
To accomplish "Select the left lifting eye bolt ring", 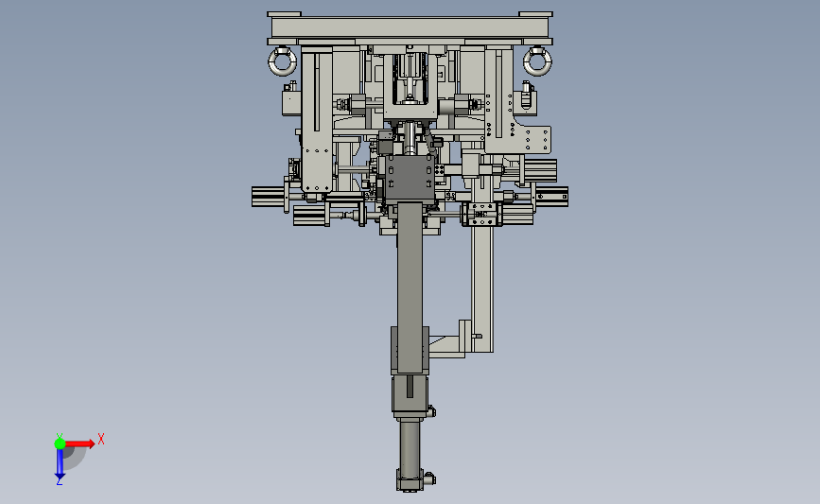I will 283,61.
